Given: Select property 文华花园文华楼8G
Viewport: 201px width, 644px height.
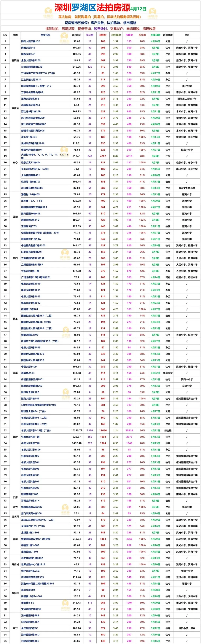Looking at the screenshot, I should (31, 609).
